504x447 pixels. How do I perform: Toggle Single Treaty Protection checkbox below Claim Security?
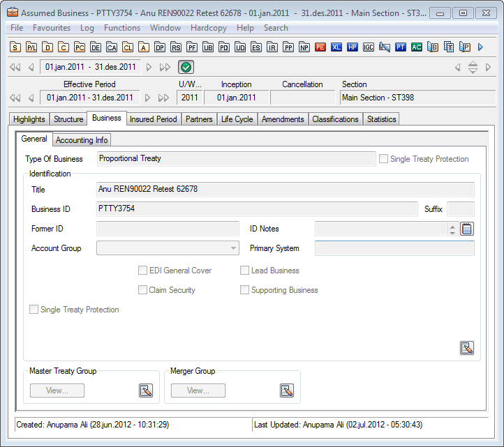pyautogui.click(x=34, y=309)
